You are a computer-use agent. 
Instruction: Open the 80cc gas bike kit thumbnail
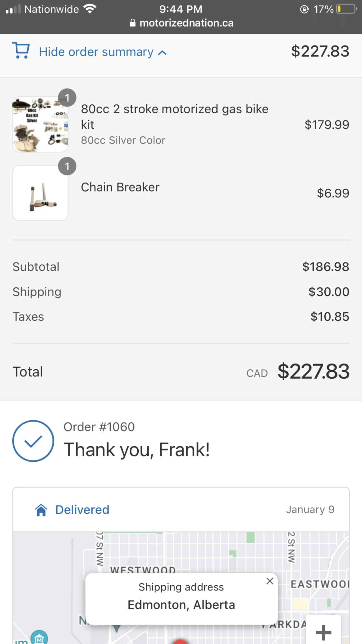click(x=40, y=125)
